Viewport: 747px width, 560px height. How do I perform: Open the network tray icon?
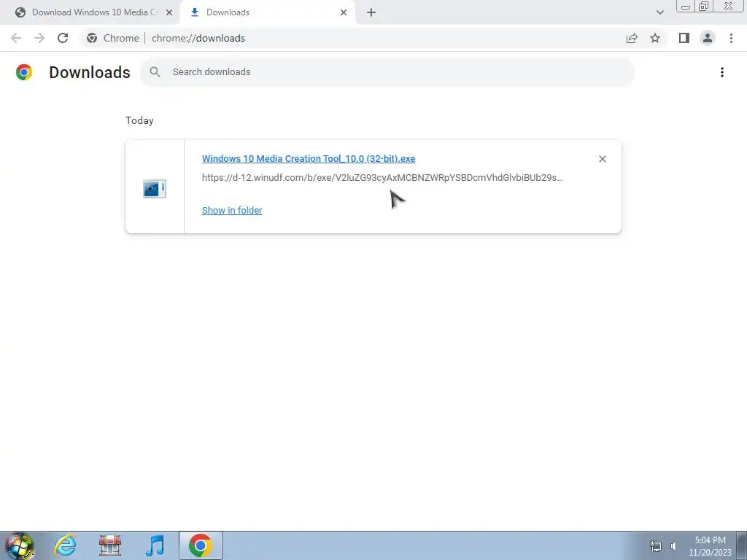pyautogui.click(x=656, y=545)
